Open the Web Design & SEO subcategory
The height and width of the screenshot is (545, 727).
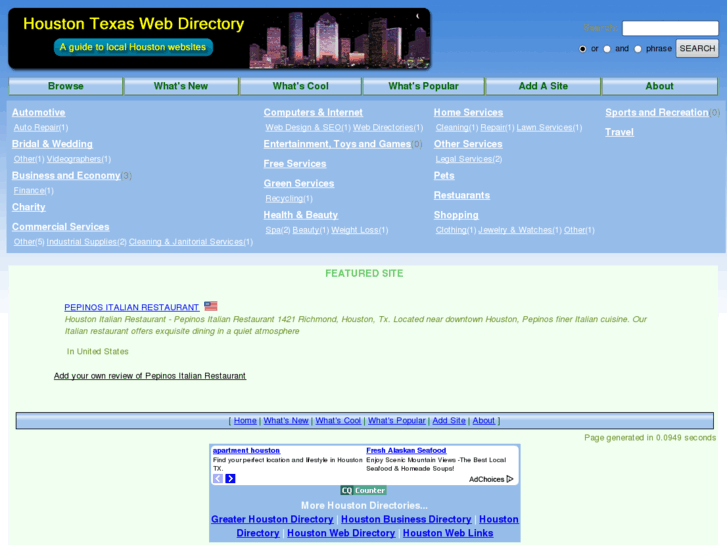pyautogui.click(x=303, y=128)
